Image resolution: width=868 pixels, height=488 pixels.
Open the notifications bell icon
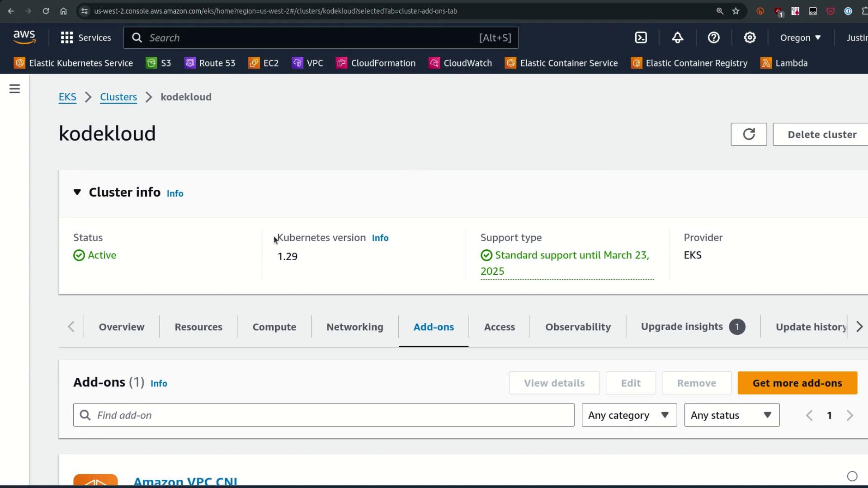click(x=677, y=38)
